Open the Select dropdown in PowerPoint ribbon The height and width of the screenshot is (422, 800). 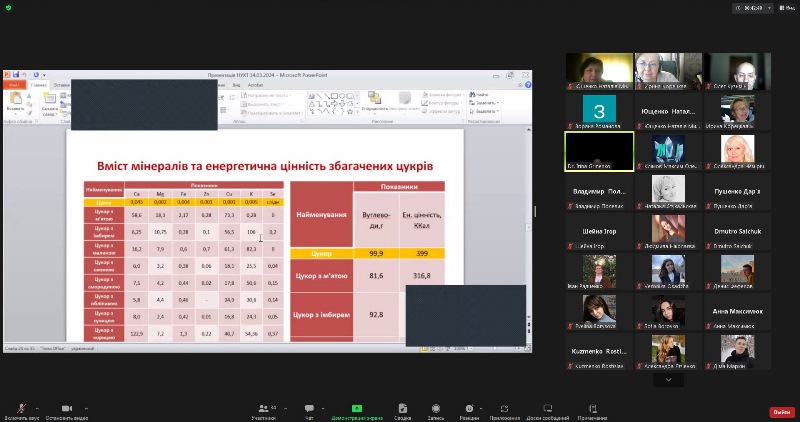point(483,111)
